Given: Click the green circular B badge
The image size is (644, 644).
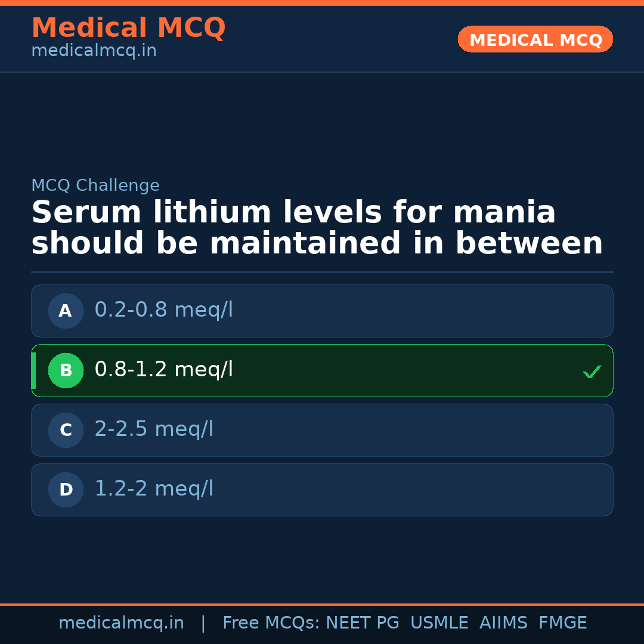Looking at the screenshot, I should 66,370.
